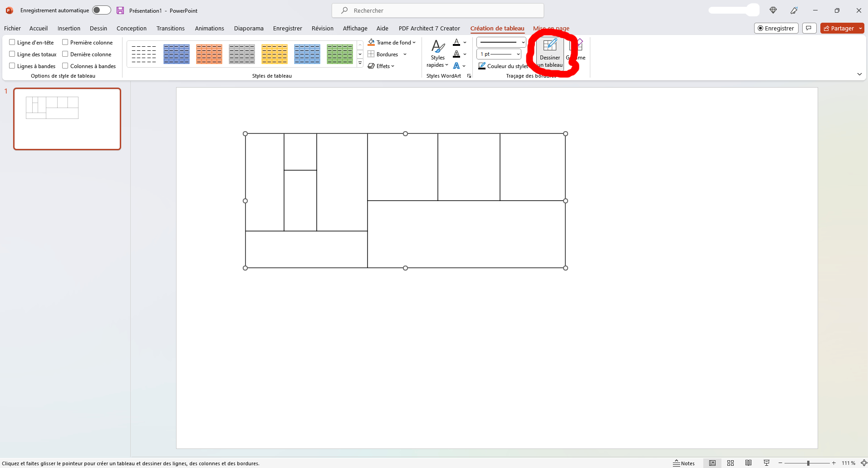Screen dimensions: 868x468
Task: Select slide 1 thumbnail in left pane
Action: pyautogui.click(x=67, y=119)
